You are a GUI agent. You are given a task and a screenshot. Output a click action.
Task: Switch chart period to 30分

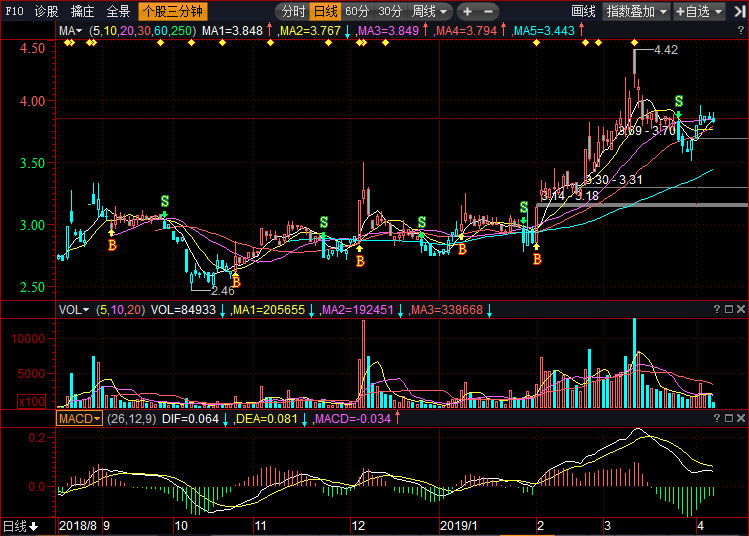point(390,12)
